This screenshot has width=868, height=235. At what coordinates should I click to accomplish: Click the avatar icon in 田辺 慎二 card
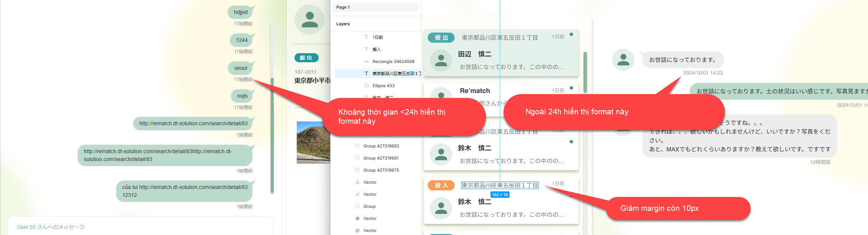[x=441, y=60]
